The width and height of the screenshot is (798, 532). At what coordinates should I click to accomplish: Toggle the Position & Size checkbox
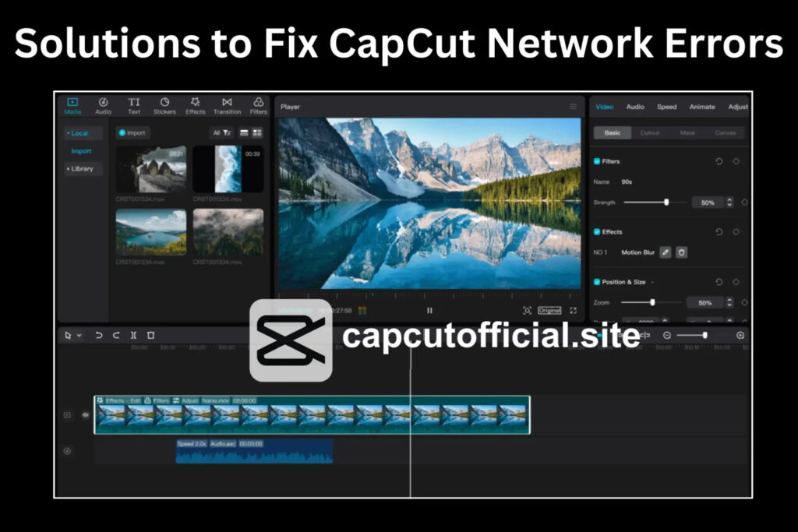(597, 281)
